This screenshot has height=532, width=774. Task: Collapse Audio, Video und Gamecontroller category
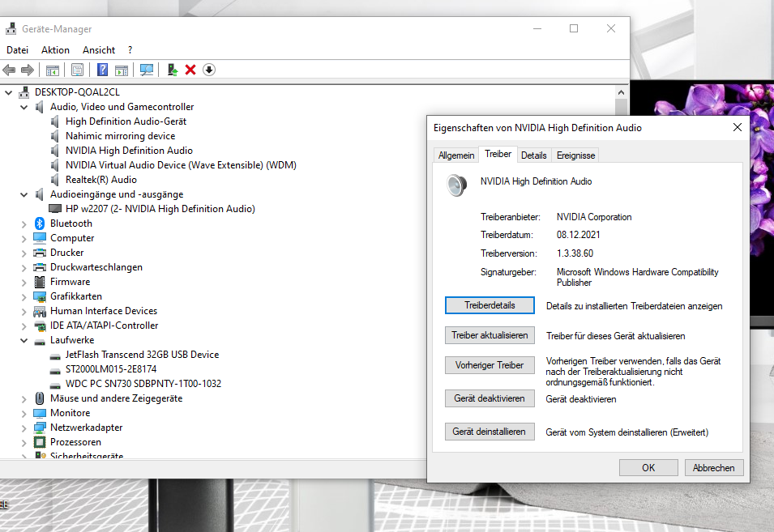tap(24, 107)
